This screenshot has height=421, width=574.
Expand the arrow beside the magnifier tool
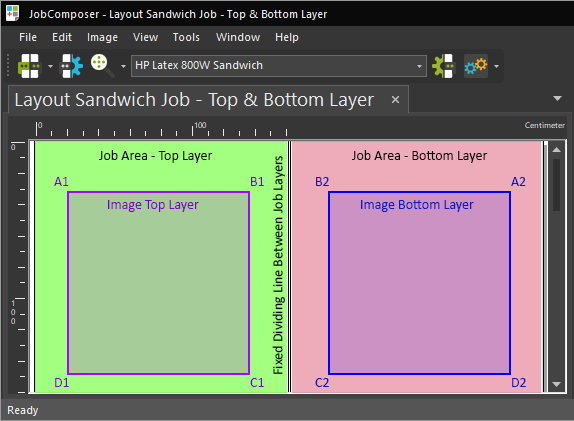click(x=123, y=66)
